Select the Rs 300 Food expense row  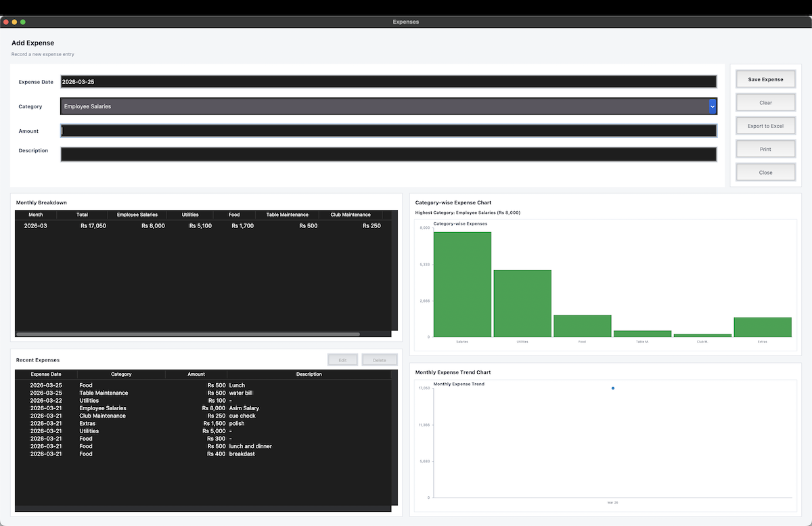click(203, 439)
